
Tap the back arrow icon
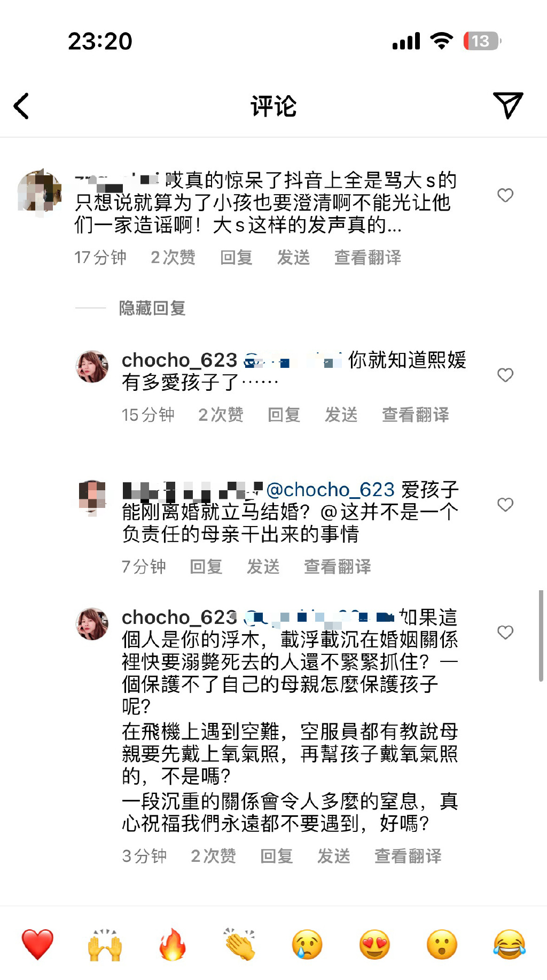coord(21,106)
